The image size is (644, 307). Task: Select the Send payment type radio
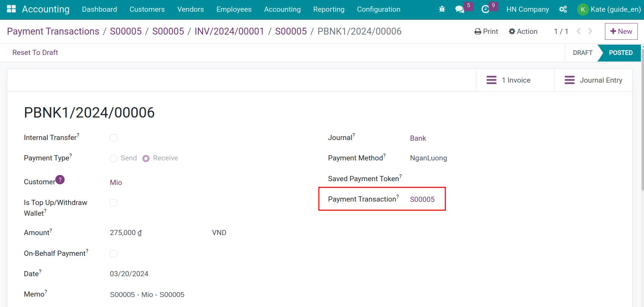[x=113, y=158]
